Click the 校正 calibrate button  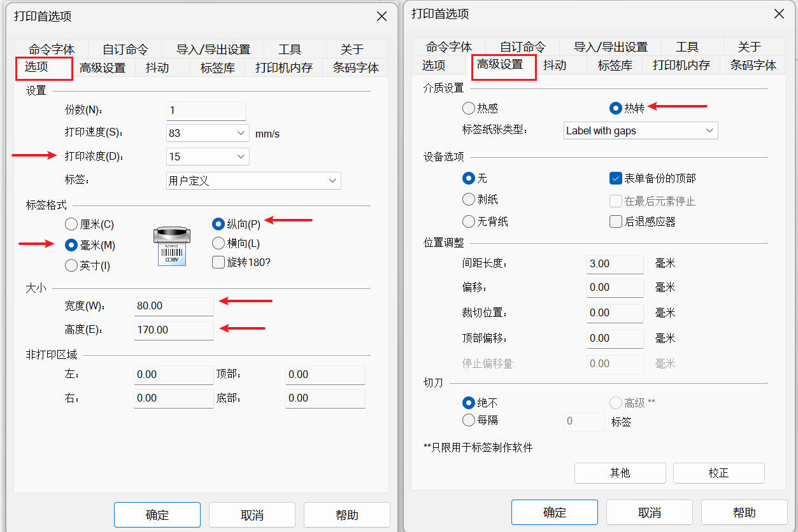718,473
